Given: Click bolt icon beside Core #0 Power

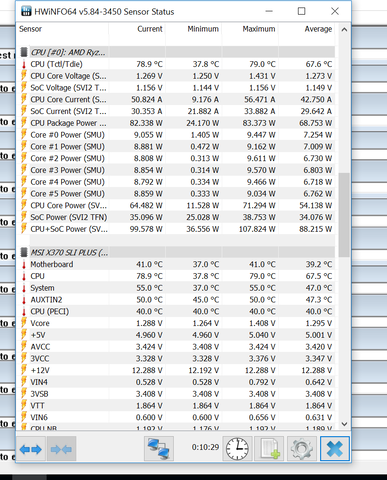Looking at the screenshot, I should pos(24,135).
